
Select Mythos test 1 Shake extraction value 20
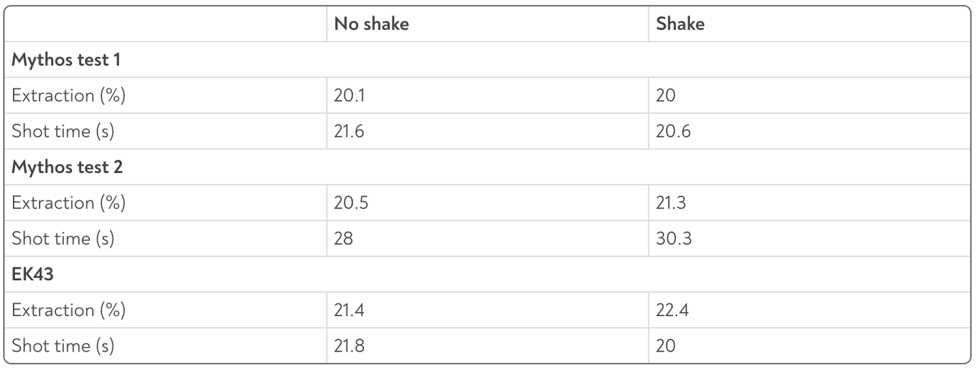click(666, 95)
